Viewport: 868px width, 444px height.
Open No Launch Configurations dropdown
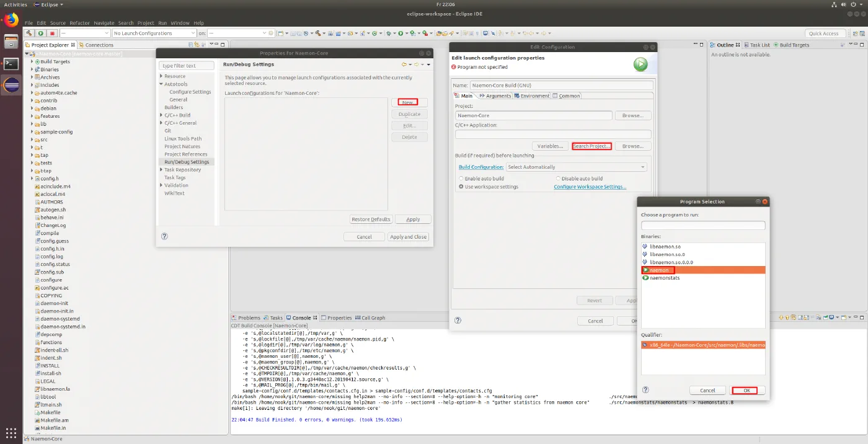click(x=154, y=33)
